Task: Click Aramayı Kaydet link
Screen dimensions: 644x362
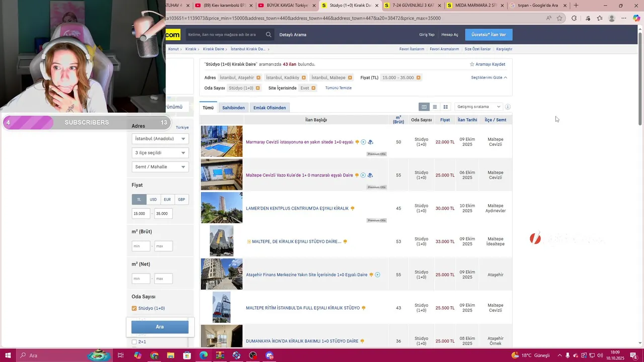Action: [488, 64]
